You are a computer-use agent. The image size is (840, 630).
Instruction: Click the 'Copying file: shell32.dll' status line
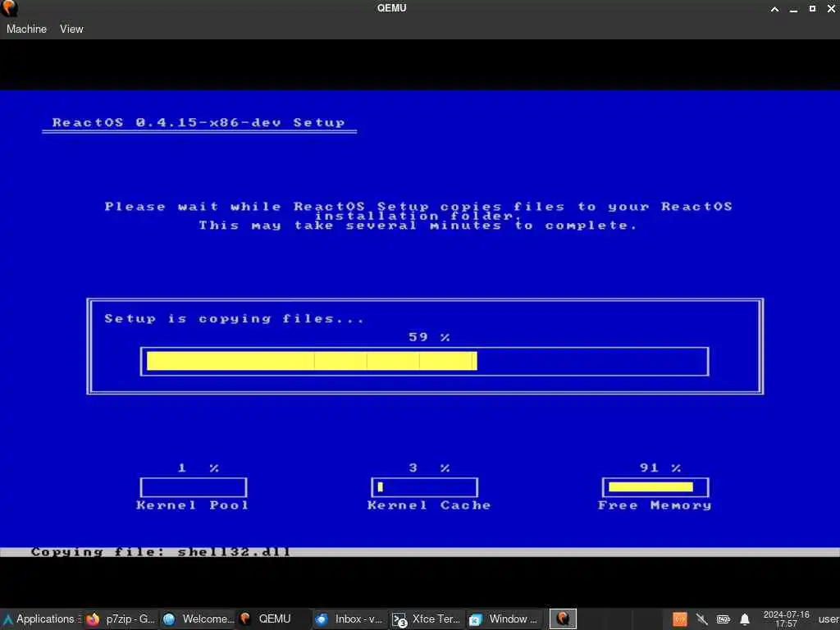point(161,552)
